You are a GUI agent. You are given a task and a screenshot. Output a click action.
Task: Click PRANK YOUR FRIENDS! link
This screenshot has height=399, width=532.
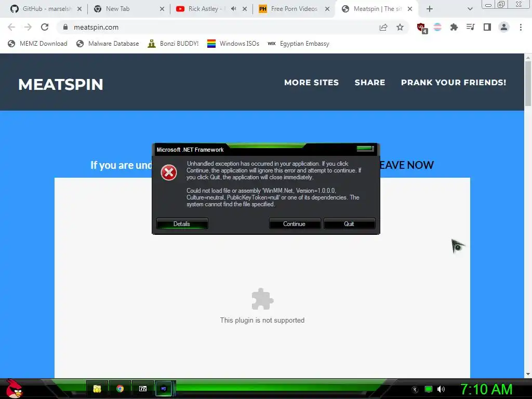tap(454, 83)
